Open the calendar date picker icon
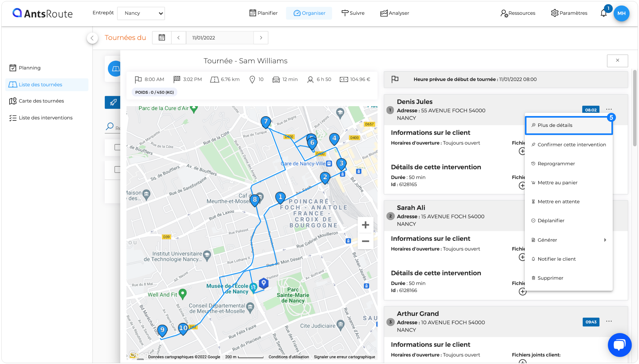This screenshot has height=364, width=639. tap(162, 38)
